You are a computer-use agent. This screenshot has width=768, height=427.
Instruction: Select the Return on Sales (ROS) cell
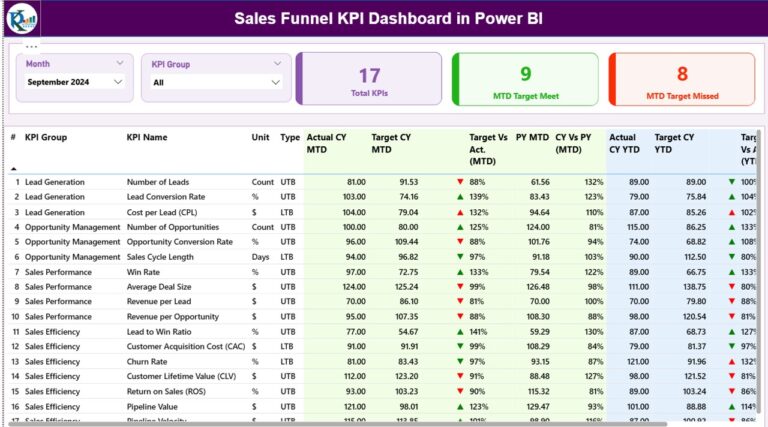click(166, 392)
